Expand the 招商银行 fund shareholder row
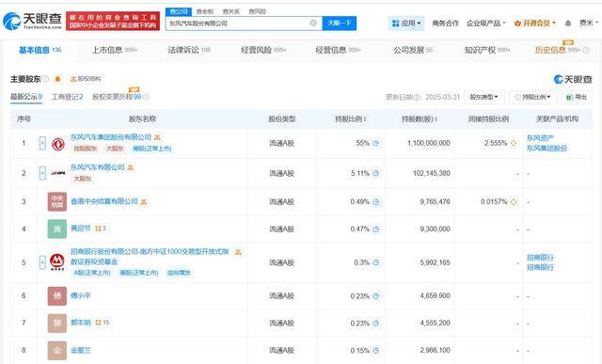 tap(42, 262)
